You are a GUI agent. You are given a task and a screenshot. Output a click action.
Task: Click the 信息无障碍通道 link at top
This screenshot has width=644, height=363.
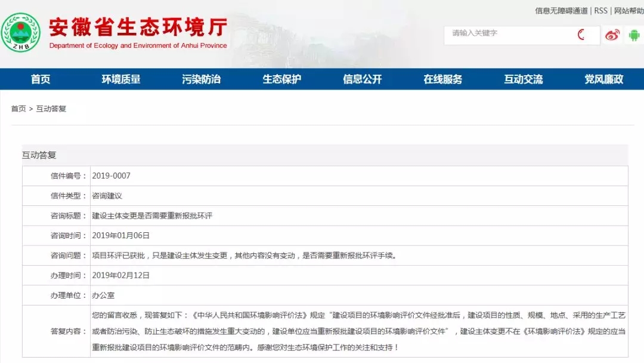[561, 11]
